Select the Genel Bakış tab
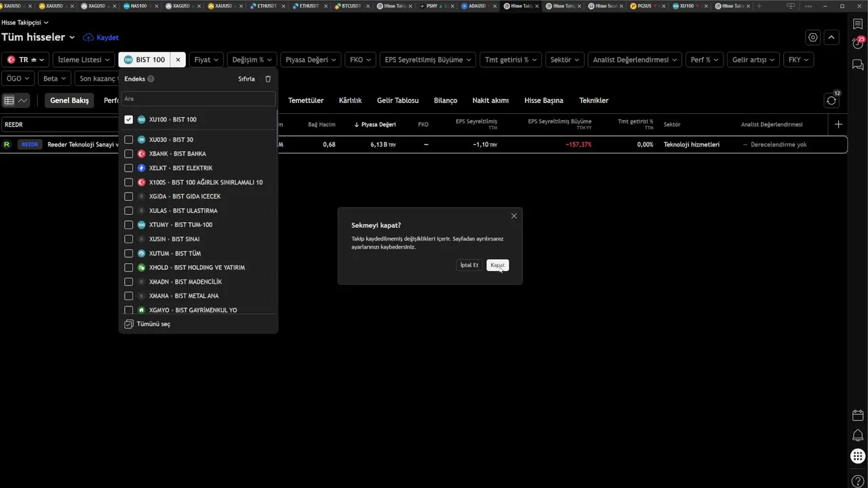The width and height of the screenshot is (868, 488). coord(69,100)
